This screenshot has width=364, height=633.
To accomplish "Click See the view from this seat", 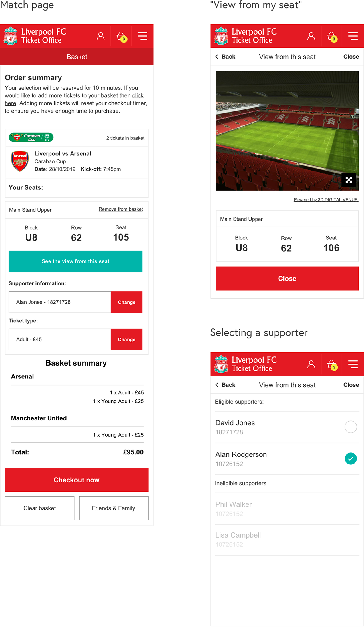I will pos(75,261).
